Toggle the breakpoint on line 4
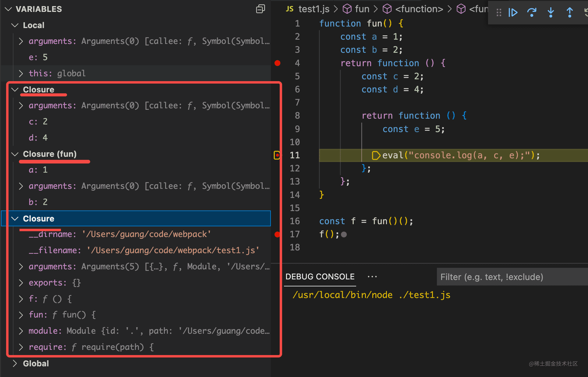The width and height of the screenshot is (588, 377). click(277, 63)
